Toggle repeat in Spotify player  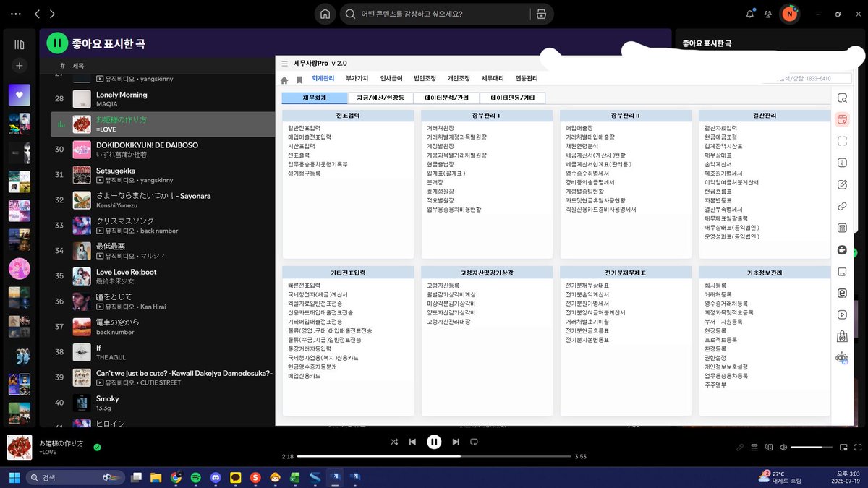click(x=475, y=442)
